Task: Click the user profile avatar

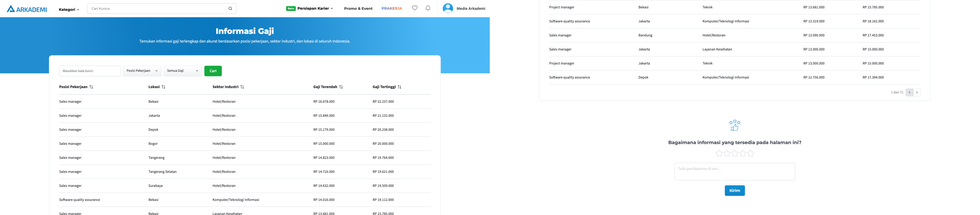Action: [x=448, y=8]
